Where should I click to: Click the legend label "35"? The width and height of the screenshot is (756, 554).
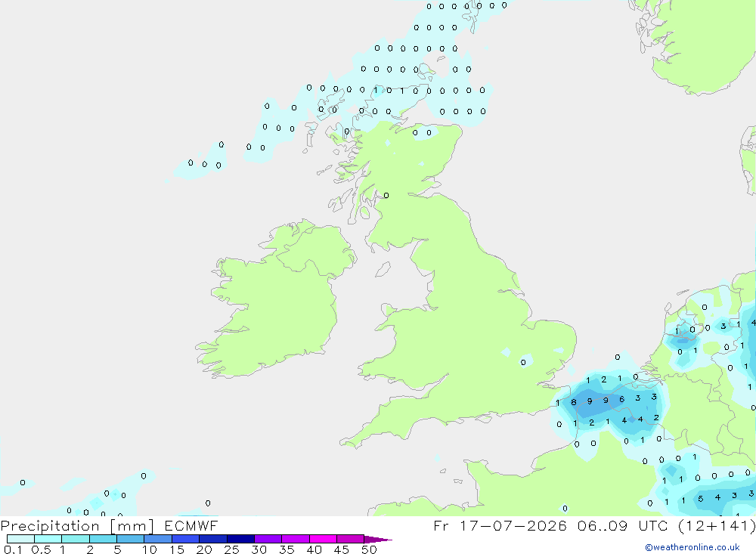[287, 549]
